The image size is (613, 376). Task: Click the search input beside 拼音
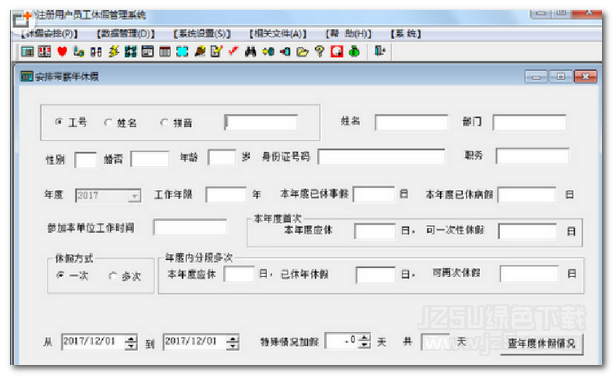tap(261, 122)
